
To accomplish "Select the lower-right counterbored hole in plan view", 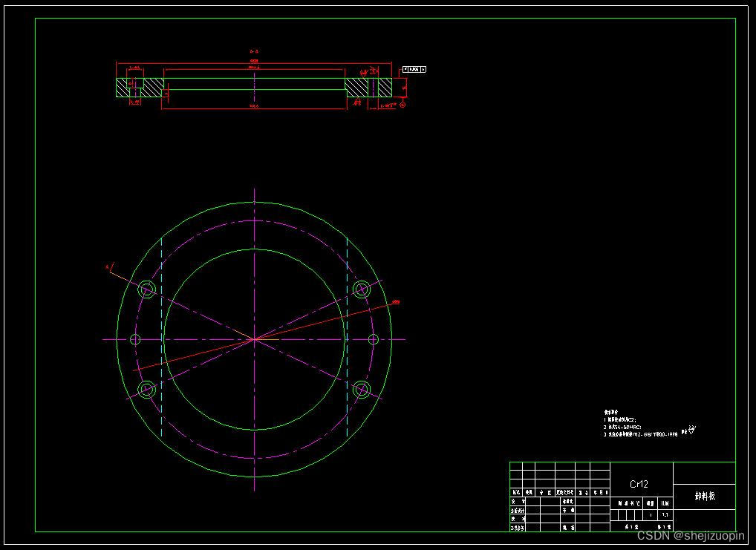I will point(361,389).
